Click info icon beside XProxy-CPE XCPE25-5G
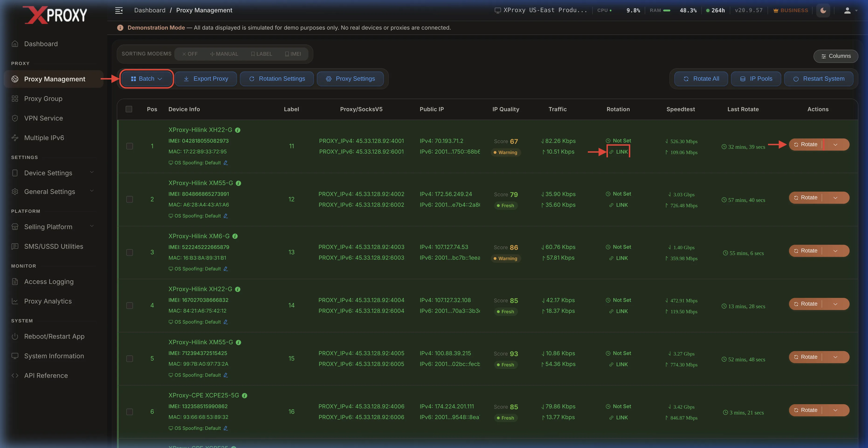Viewport: 868px width, 448px height. (245, 396)
